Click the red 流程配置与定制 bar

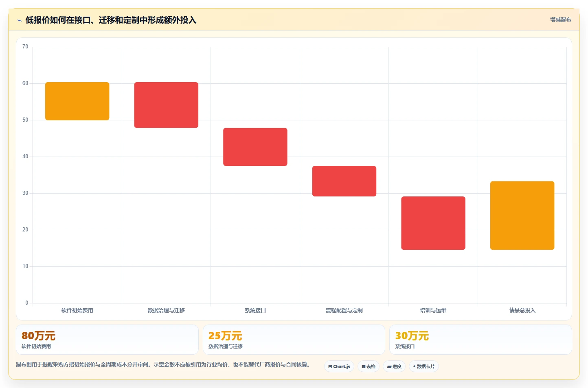click(344, 181)
